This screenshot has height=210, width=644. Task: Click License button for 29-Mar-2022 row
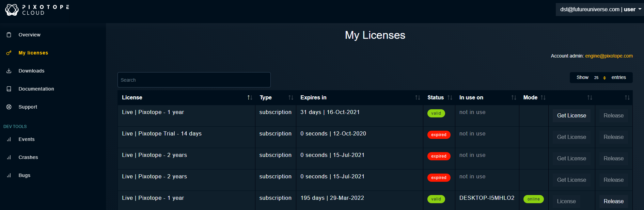click(566, 201)
